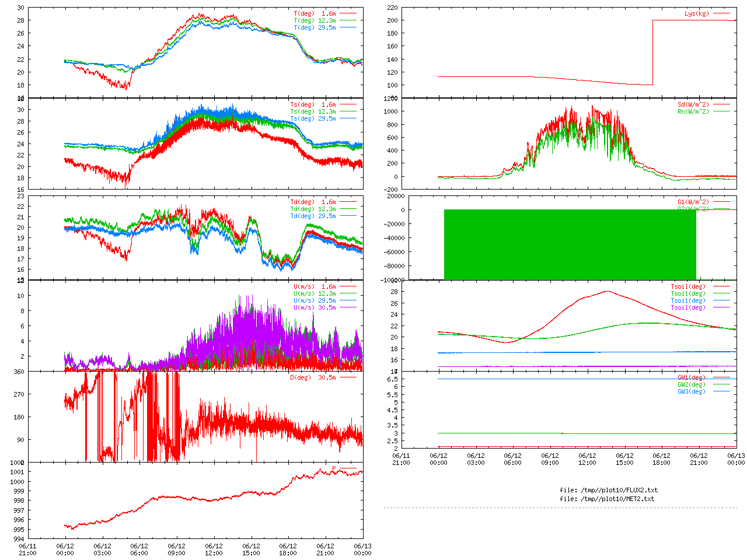Click the 'G1(W/m^2)' legend label

(x=693, y=202)
